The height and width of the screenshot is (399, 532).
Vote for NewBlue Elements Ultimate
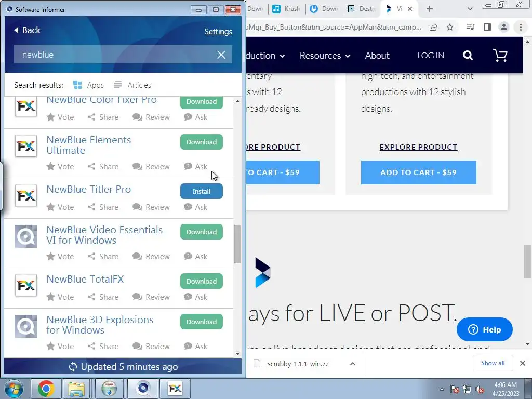coord(60,167)
